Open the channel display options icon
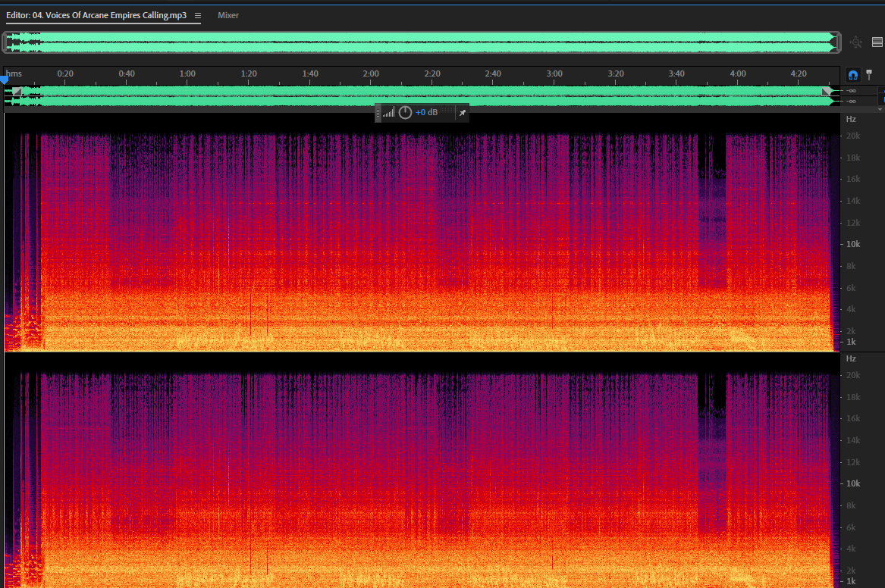Image resolution: width=885 pixels, height=588 pixels. tap(877, 42)
